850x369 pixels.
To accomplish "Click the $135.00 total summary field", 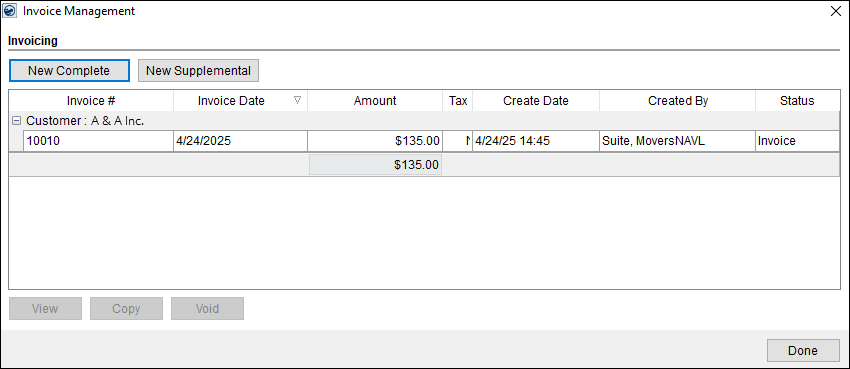I will 375,165.
